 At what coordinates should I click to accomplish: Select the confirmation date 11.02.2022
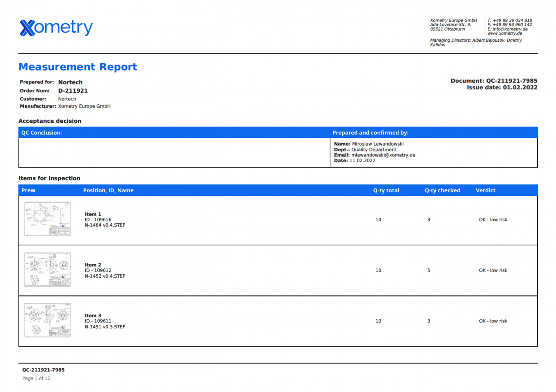[362, 161]
